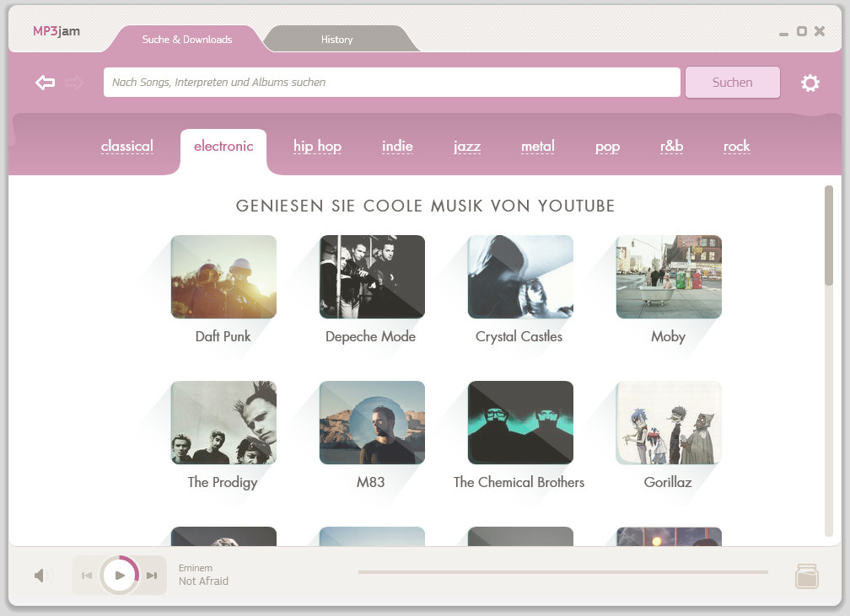
Task: Select the electronic genre tab
Action: tap(223, 147)
